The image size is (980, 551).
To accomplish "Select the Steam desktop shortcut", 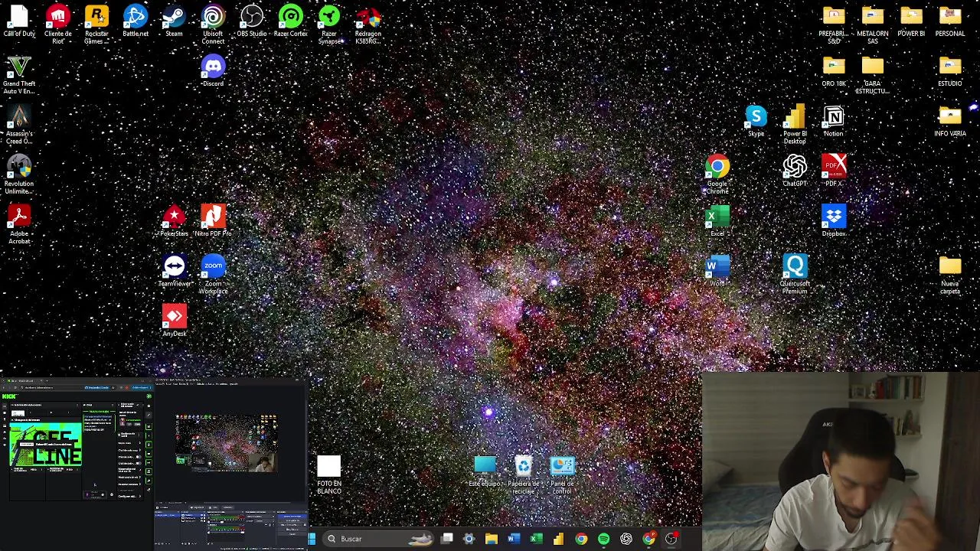I will 174,22.
